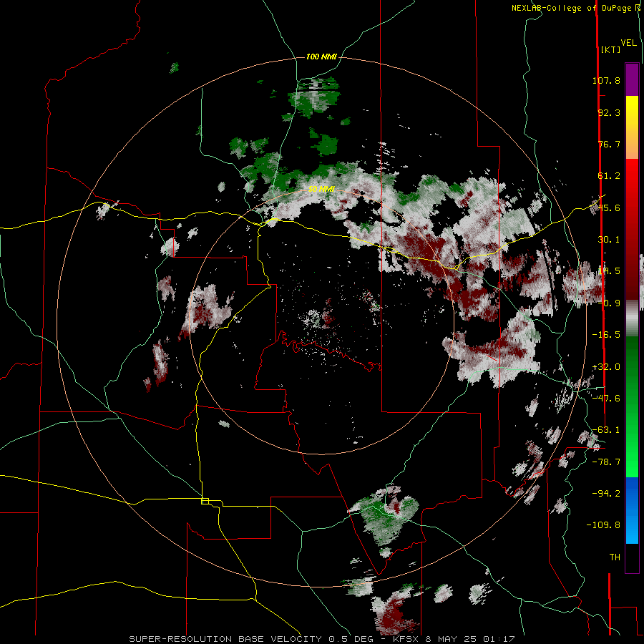
Task: Click the 107.8 velocity scale value
Action: [x=606, y=80]
